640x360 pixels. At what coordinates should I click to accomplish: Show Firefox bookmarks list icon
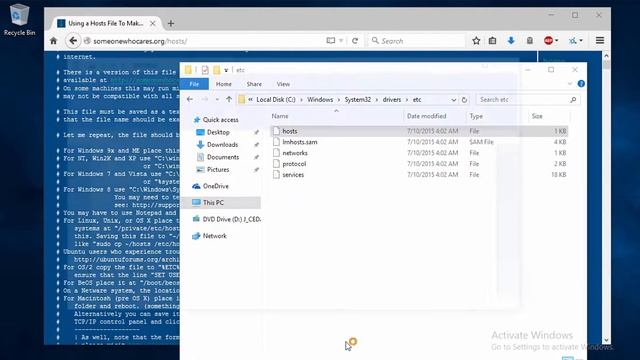pyautogui.click(x=493, y=41)
